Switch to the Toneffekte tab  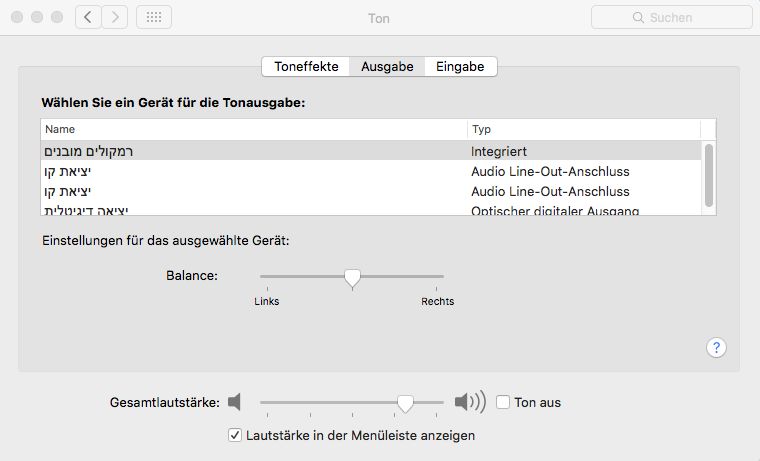[306, 66]
